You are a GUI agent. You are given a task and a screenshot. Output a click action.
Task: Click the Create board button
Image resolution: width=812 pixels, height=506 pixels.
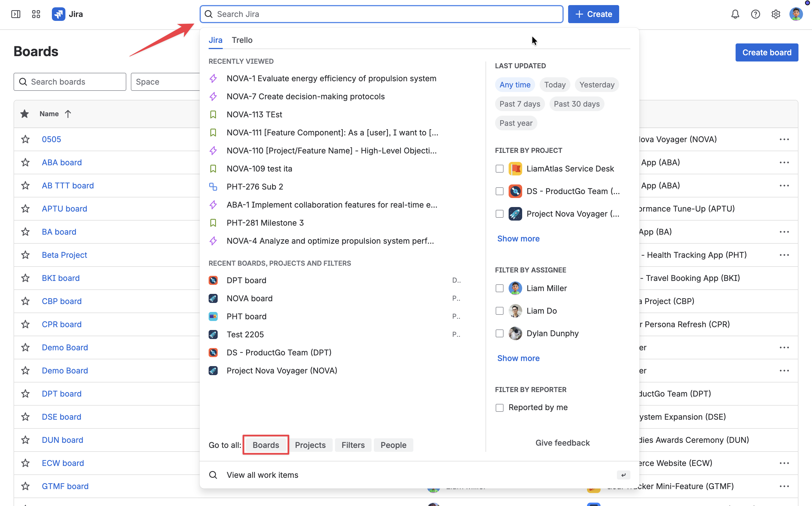pos(767,52)
